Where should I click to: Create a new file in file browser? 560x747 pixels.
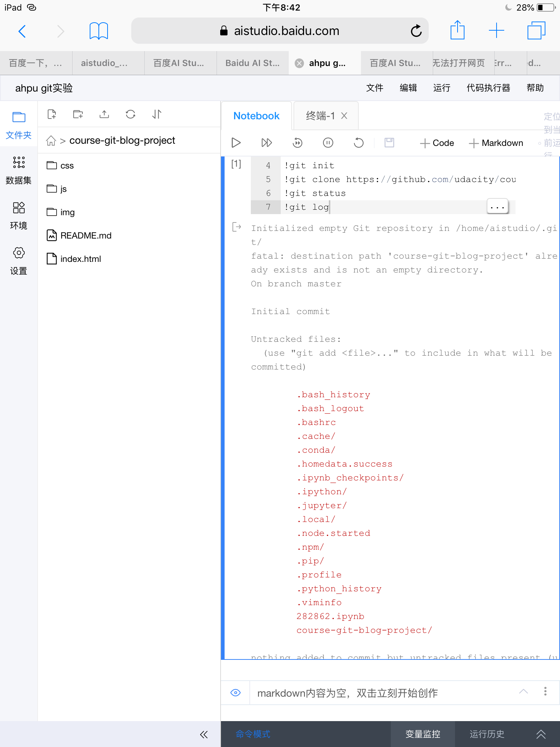(x=52, y=114)
